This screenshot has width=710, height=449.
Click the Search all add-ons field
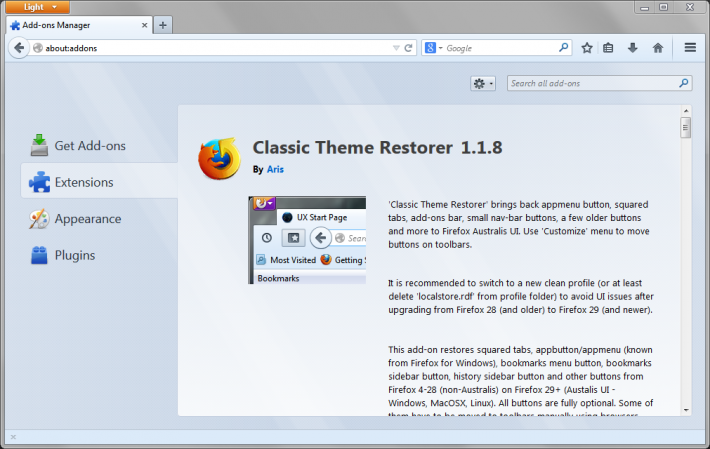click(x=600, y=83)
